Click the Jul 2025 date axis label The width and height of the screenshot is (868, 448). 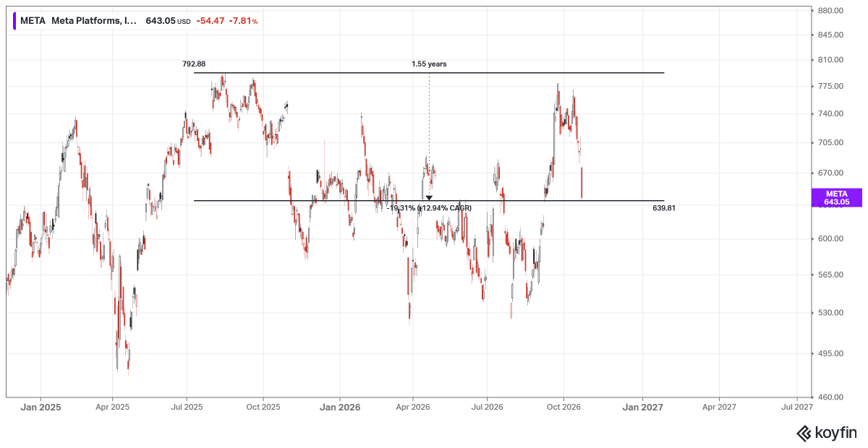(x=187, y=407)
